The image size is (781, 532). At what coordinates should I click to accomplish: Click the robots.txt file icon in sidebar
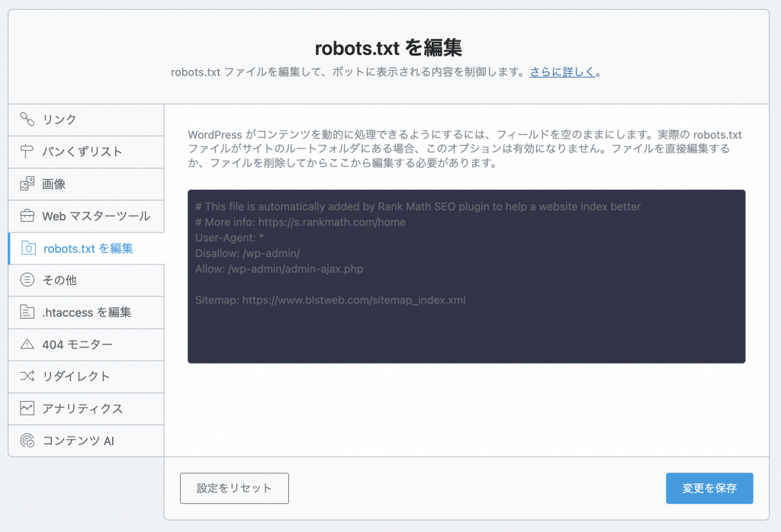(28, 248)
